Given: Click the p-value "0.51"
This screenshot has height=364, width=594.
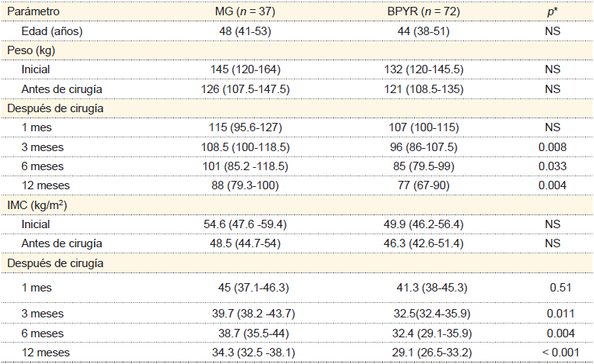Looking at the screenshot, I should pyautogui.click(x=561, y=288).
